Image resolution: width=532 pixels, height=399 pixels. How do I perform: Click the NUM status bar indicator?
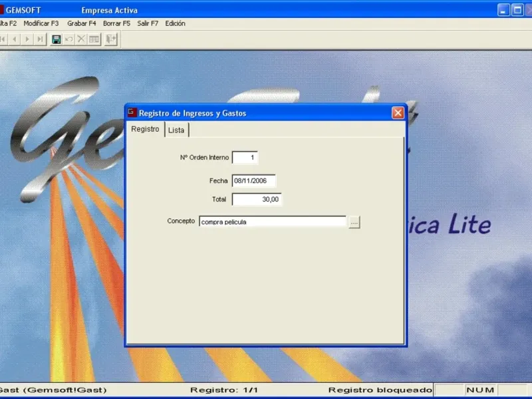click(x=480, y=390)
